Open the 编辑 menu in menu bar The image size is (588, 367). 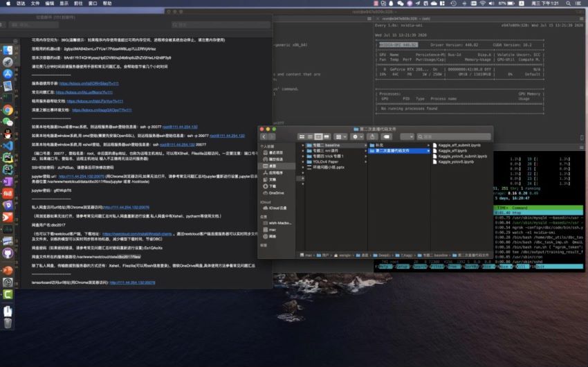coord(50,3)
